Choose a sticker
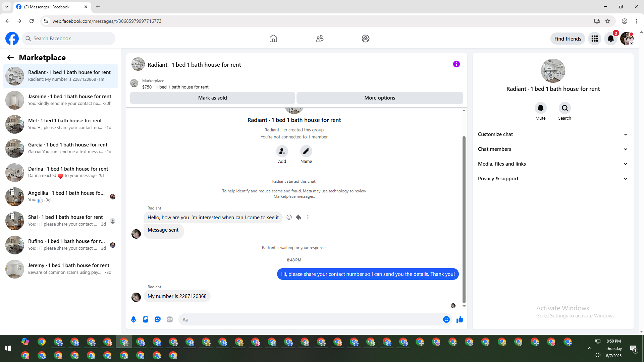 (158, 319)
